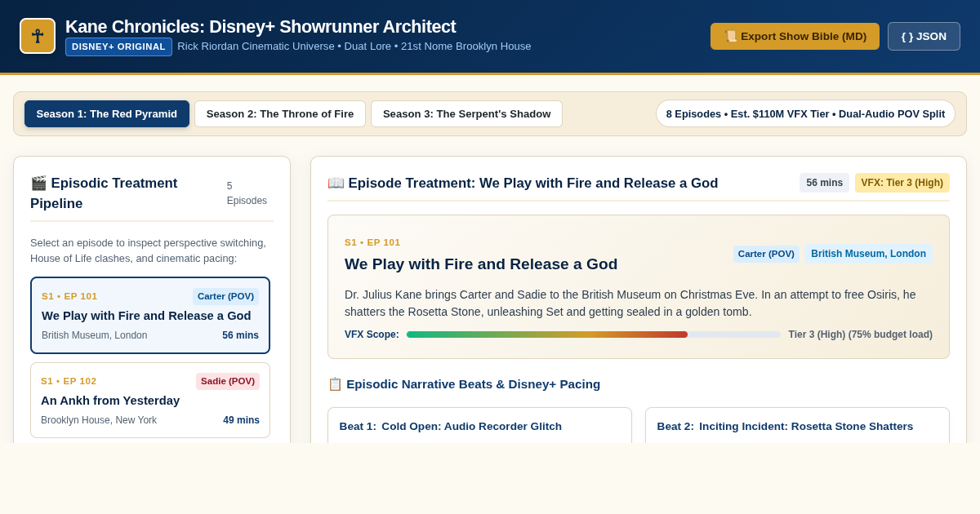Click the 5 Episodes count label

click(x=247, y=193)
